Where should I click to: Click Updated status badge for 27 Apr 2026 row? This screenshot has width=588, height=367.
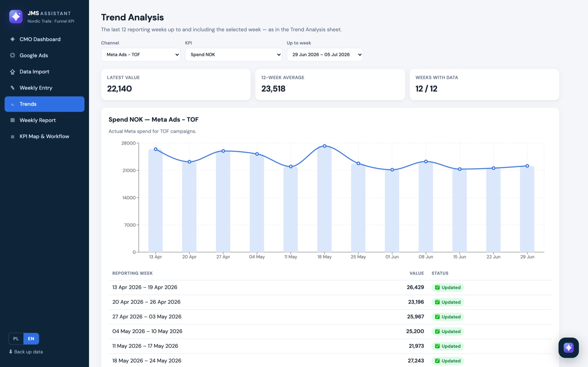coord(448,317)
